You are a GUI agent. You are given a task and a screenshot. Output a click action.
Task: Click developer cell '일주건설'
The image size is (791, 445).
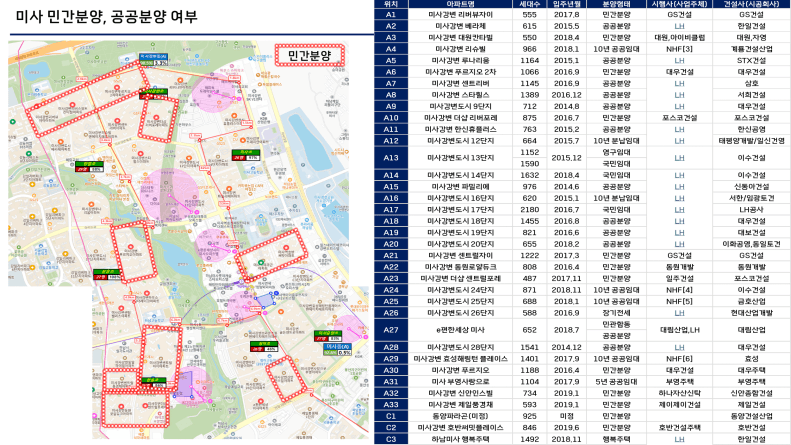coord(679,279)
